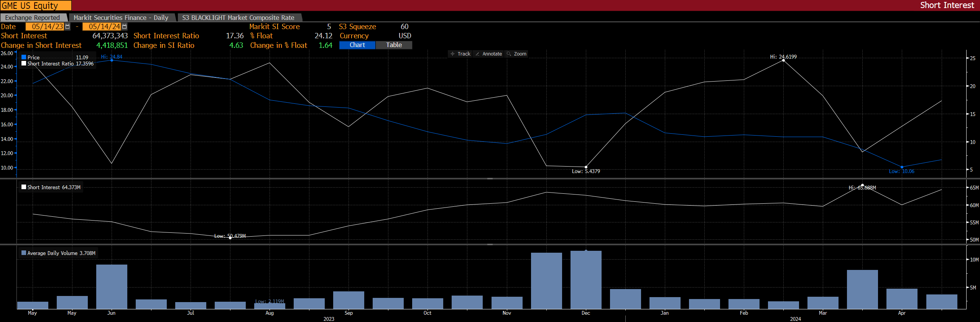Click the Short Interest title in the header

coord(947,5)
